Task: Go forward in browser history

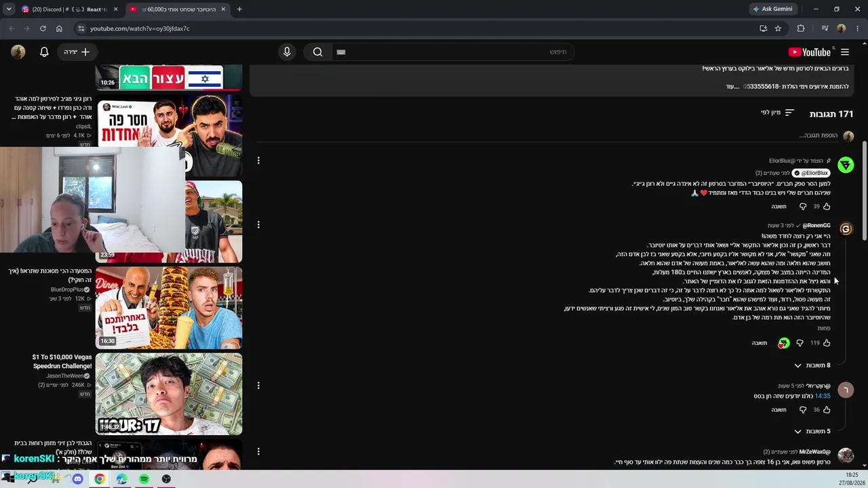Action: tap(27, 28)
